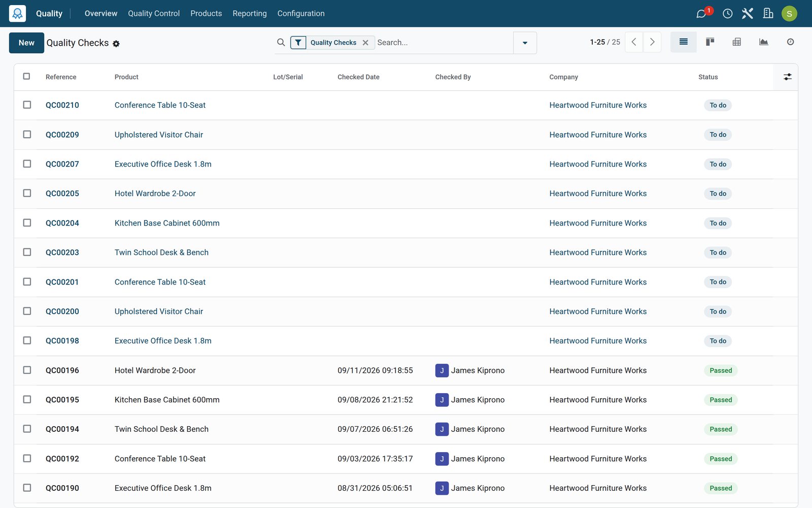Click the Search input field
The width and height of the screenshot is (812, 508).
(444, 43)
